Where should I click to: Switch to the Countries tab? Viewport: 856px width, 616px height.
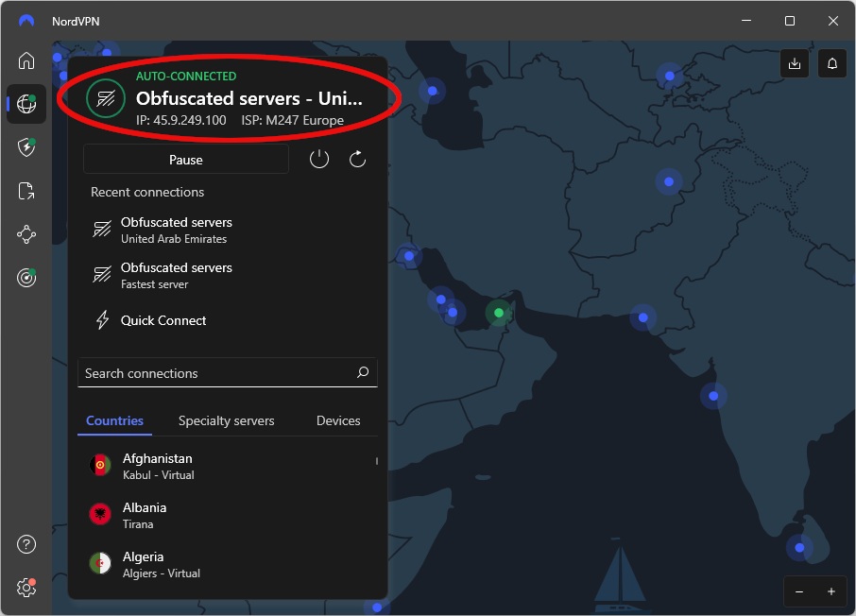(x=114, y=421)
